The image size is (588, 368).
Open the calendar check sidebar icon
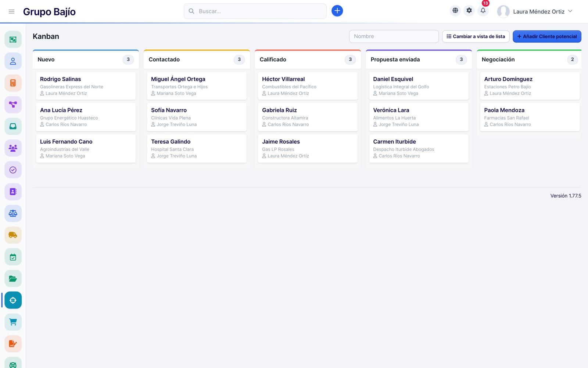pyautogui.click(x=13, y=257)
